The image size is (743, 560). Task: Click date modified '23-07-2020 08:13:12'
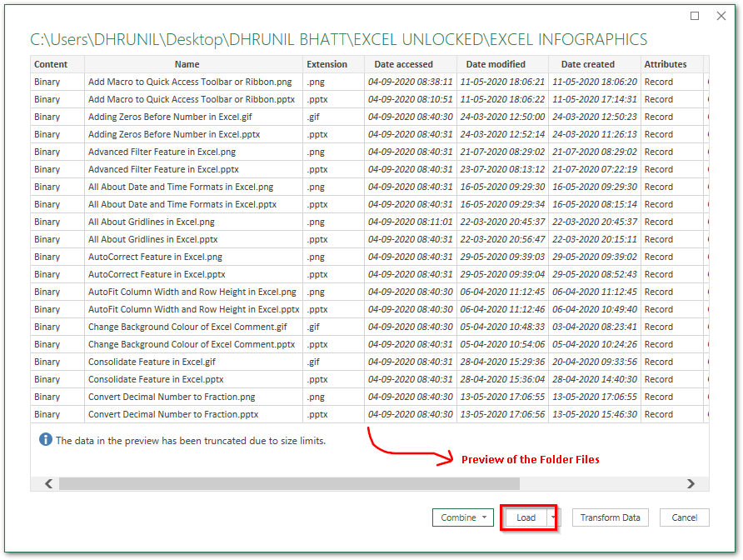(502, 169)
